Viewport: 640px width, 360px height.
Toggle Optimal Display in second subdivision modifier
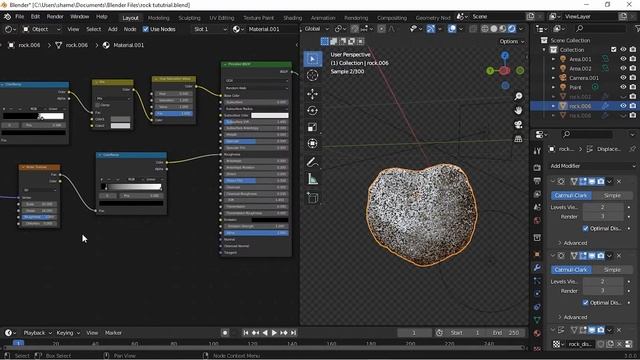pyautogui.click(x=586, y=303)
